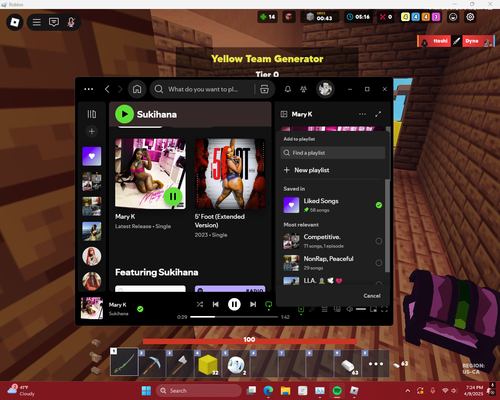Skip to next track
Screen dimensions: 500x400
coord(253,304)
